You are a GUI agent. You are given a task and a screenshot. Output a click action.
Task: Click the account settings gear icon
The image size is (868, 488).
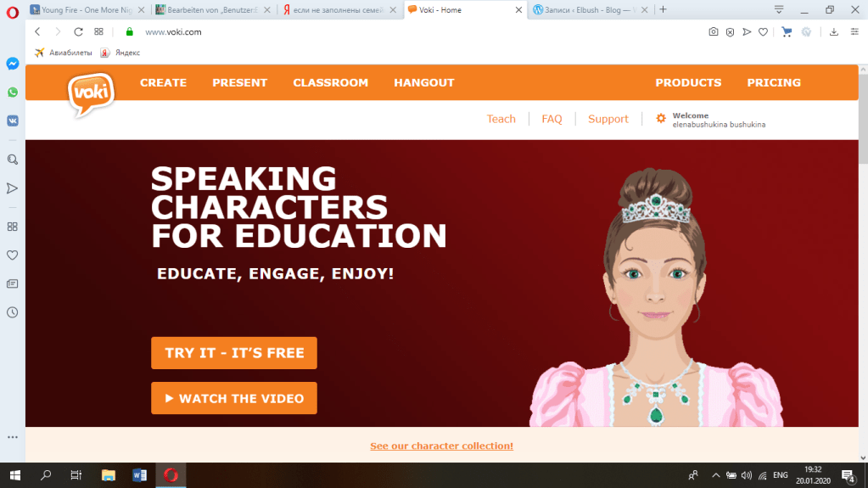660,119
